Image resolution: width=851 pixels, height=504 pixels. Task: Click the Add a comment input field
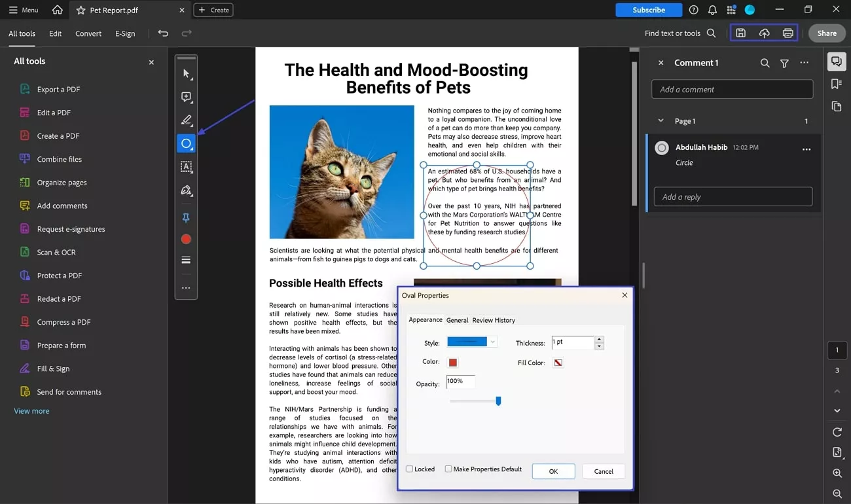coord(731,89)
